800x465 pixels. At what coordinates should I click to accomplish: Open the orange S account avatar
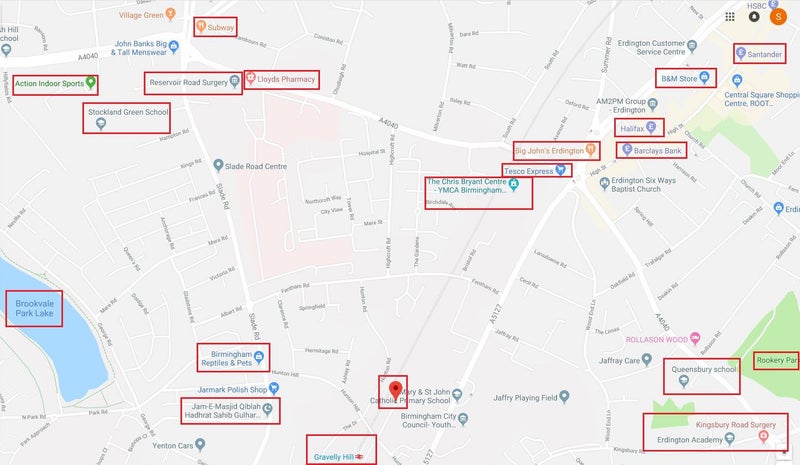coord(778,17)
